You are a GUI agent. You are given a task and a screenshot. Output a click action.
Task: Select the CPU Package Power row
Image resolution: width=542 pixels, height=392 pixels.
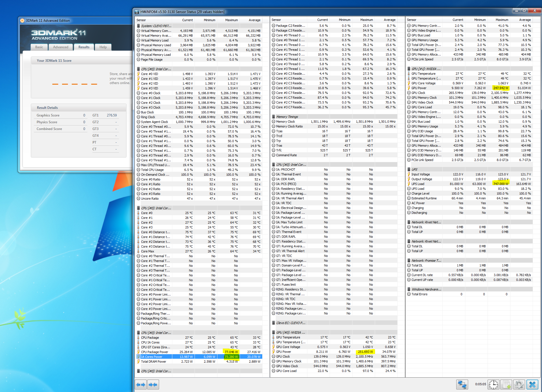(155, 352)
